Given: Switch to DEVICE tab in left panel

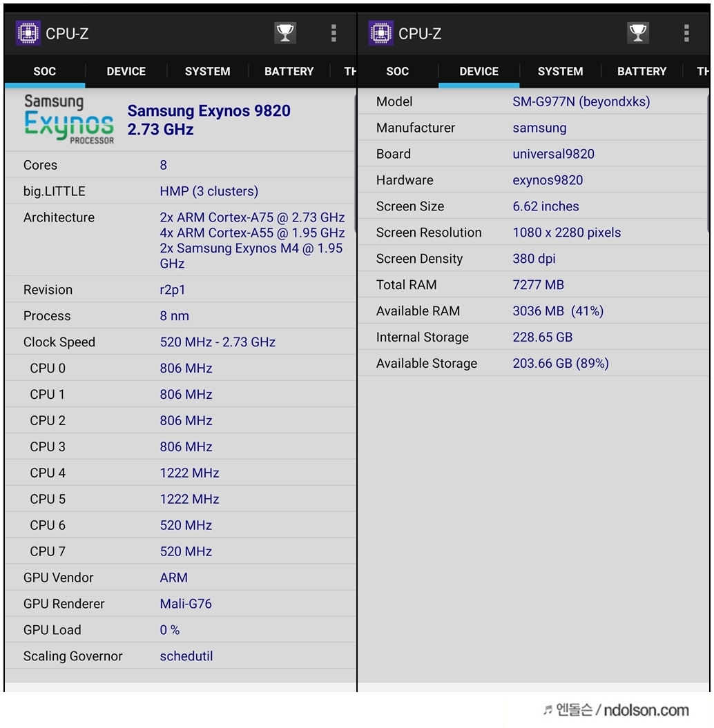Looking at the screenshot, I should [126, 72].
